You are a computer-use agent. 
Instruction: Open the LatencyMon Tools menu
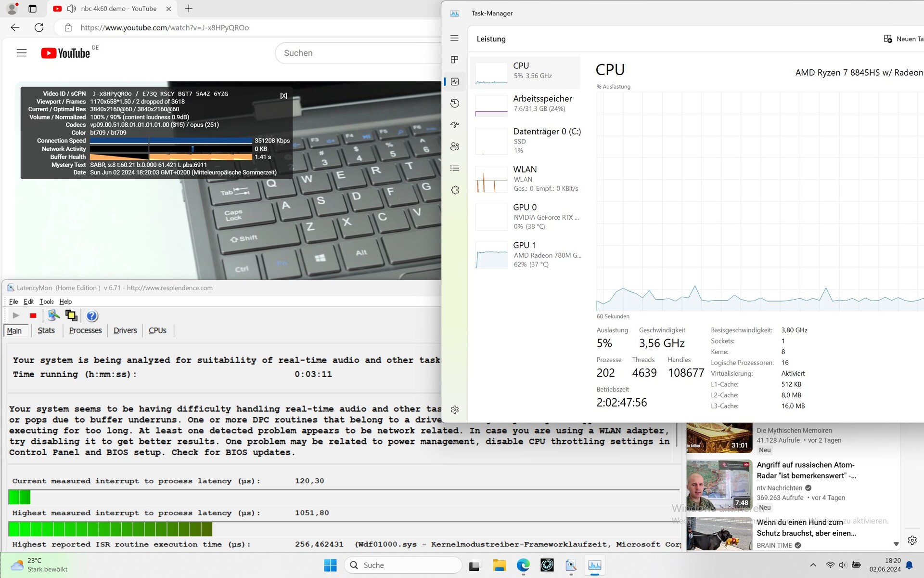46,302
